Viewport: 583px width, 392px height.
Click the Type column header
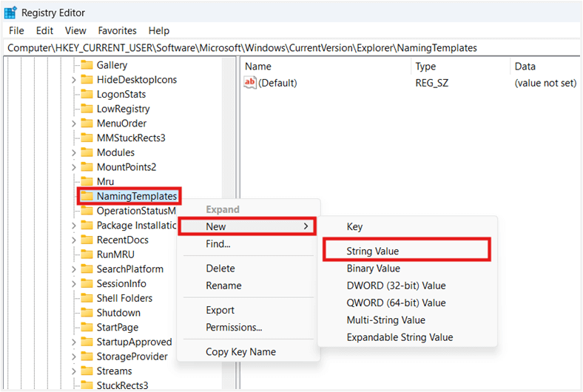point(461,66)
